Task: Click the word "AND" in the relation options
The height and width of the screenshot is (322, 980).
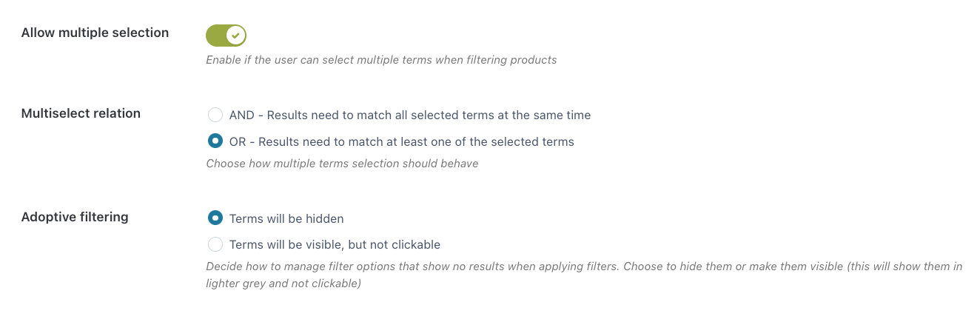Action: (x=241, y=115)
